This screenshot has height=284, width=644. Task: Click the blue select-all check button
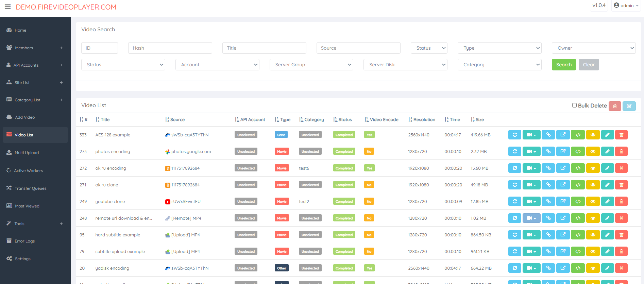coord(629,106)
